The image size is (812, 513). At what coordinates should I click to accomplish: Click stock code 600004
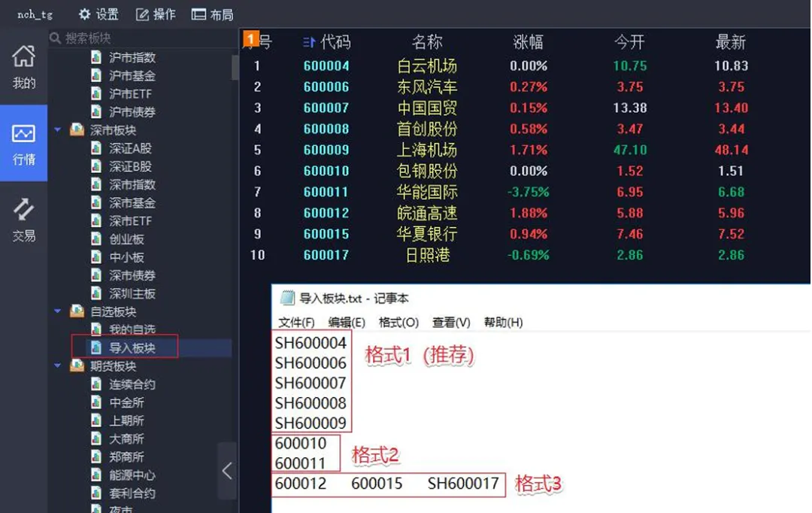coord(326,65)
